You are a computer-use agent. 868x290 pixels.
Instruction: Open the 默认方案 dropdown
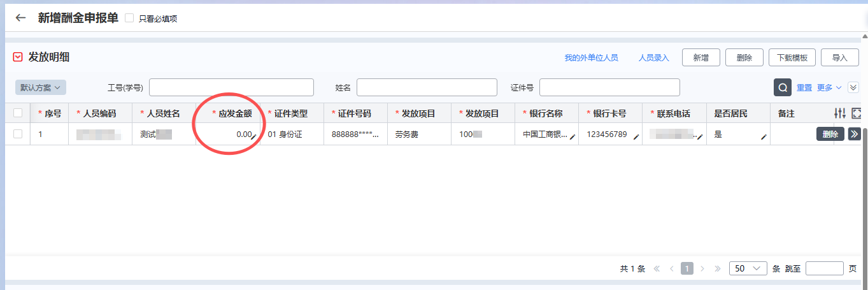(x=41, y=87)
